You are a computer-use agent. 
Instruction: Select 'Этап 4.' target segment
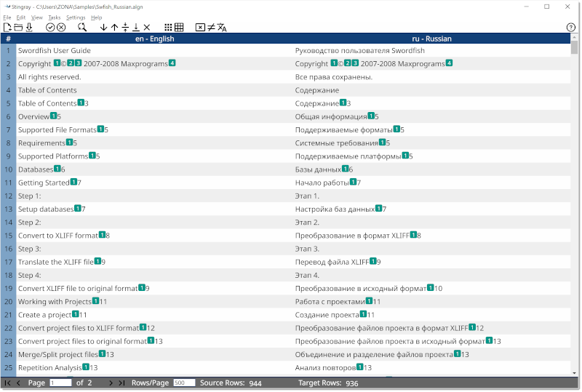431,276
